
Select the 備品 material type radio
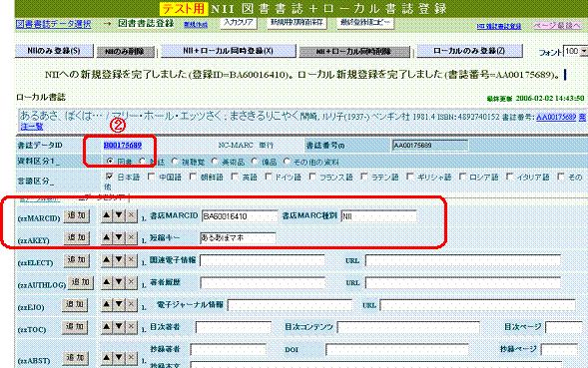pyautogui.click(x=255, y=162)
